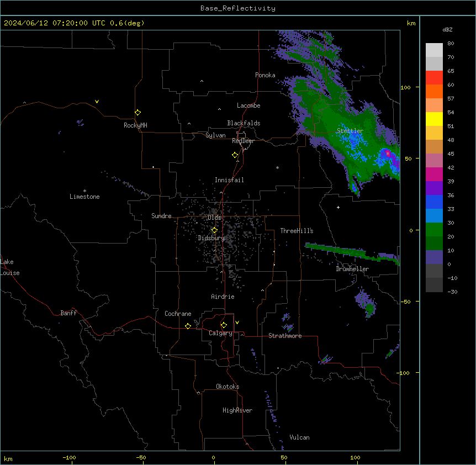476x465 pixels.
Task: Click the yellow diamond marker south of RedDeer
Action: [x=235, y=155]
